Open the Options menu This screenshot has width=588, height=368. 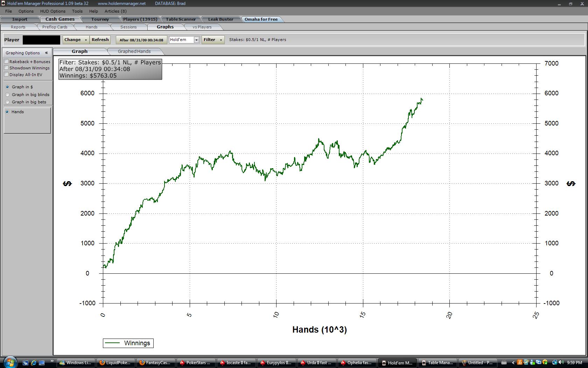click(x=26, y=11)
